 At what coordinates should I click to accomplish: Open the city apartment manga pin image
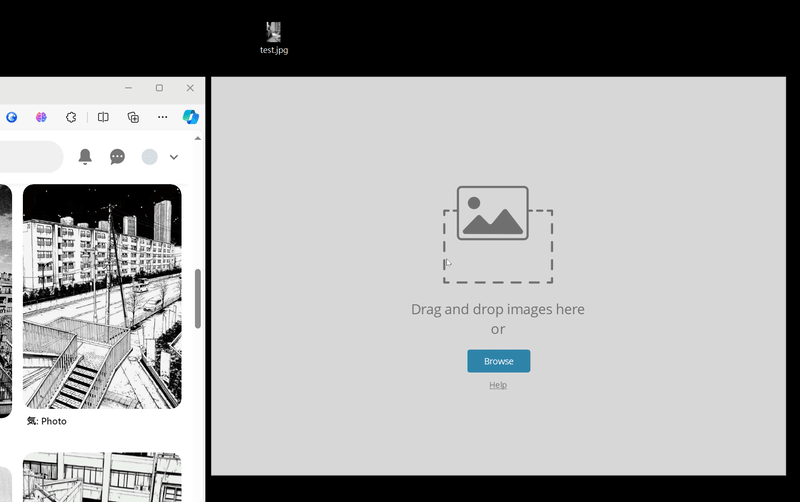pos(102,296)
